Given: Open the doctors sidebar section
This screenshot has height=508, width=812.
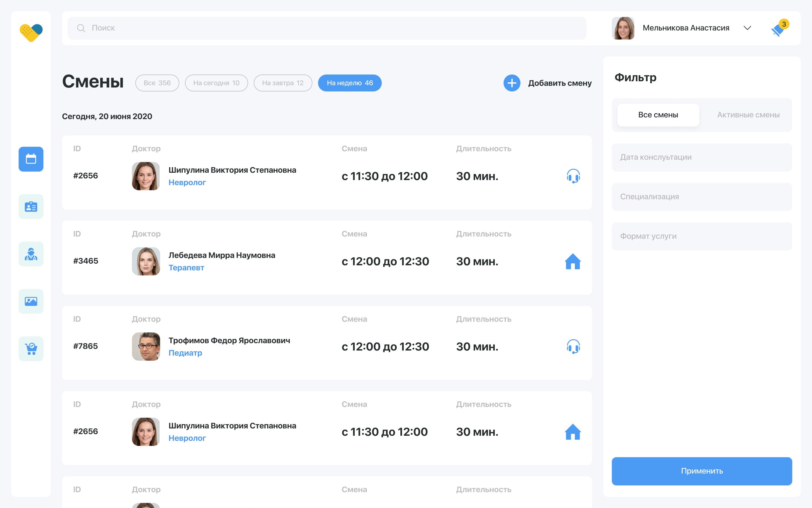Looking at the screenshot, I should 31,254.
